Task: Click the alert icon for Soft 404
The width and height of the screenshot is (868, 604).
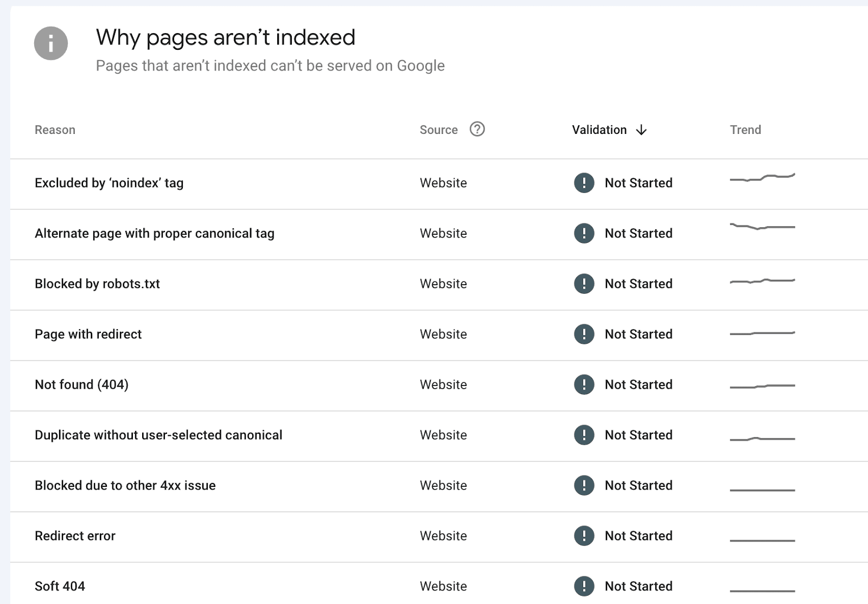Action: (x=583, y=586)
